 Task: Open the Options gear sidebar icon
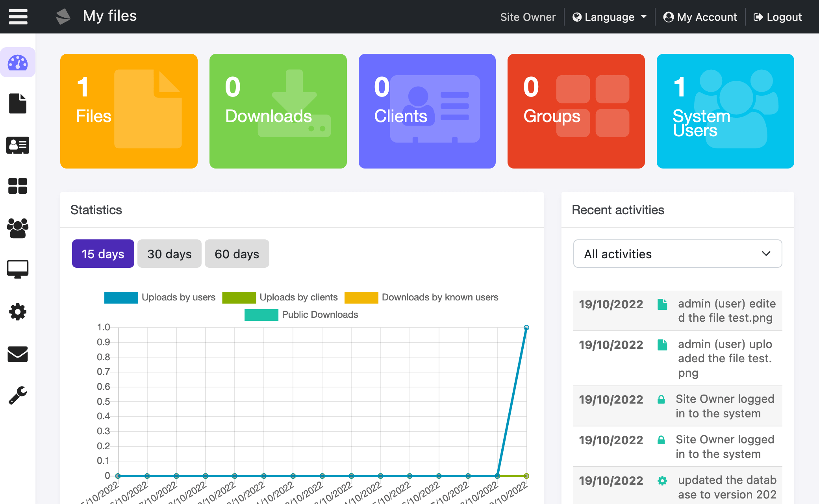(x=18, y=312)
